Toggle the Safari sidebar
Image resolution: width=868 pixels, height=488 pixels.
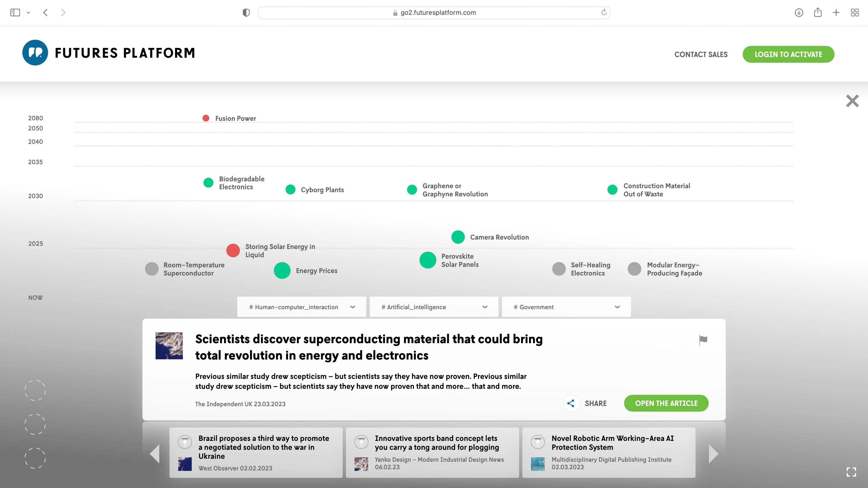[x=15, y=12]
